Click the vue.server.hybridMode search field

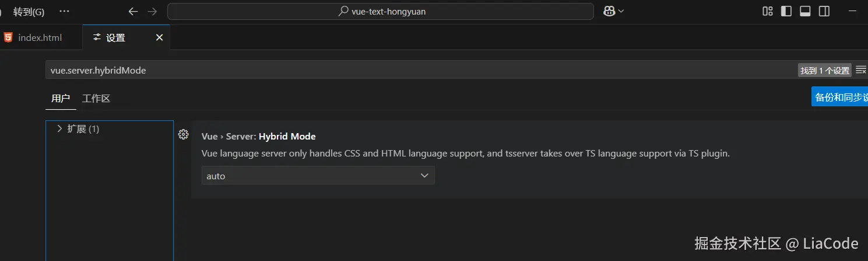click(x=408, y=70)
